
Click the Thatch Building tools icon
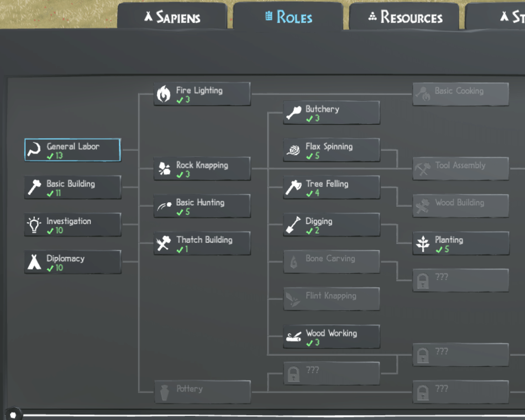[163, 243]
